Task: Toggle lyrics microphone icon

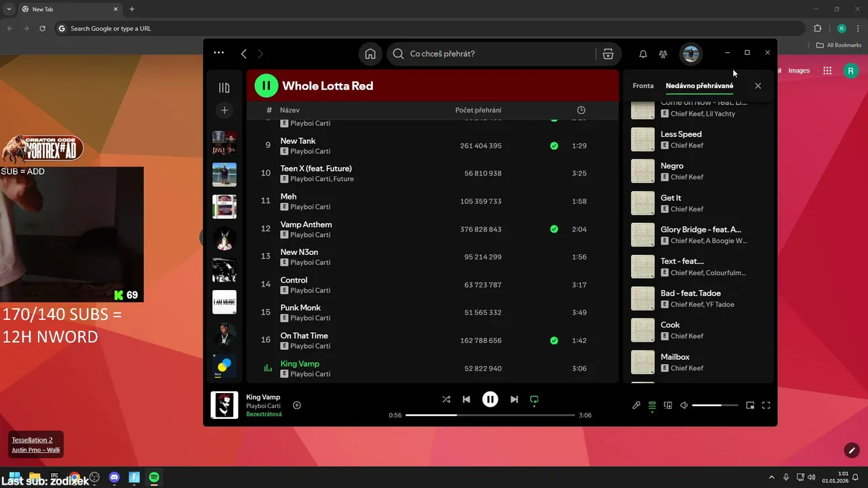Action: pos(636,405)
